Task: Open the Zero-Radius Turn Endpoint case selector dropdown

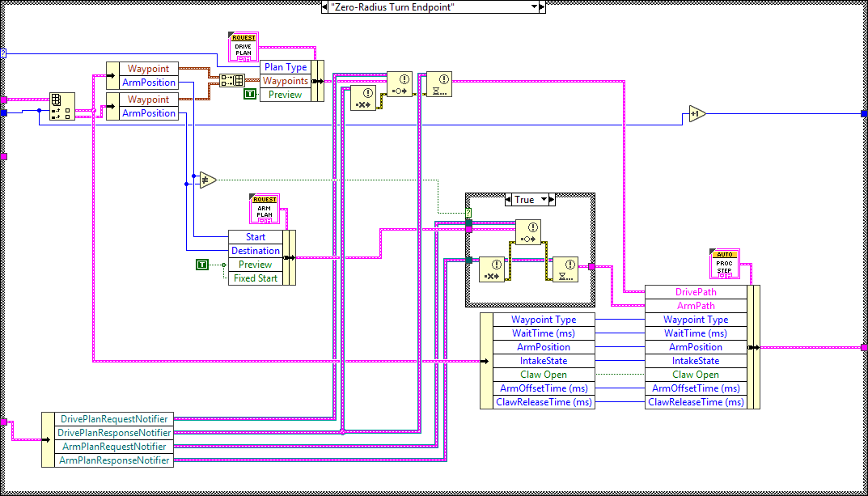Action: click(532, 7)
